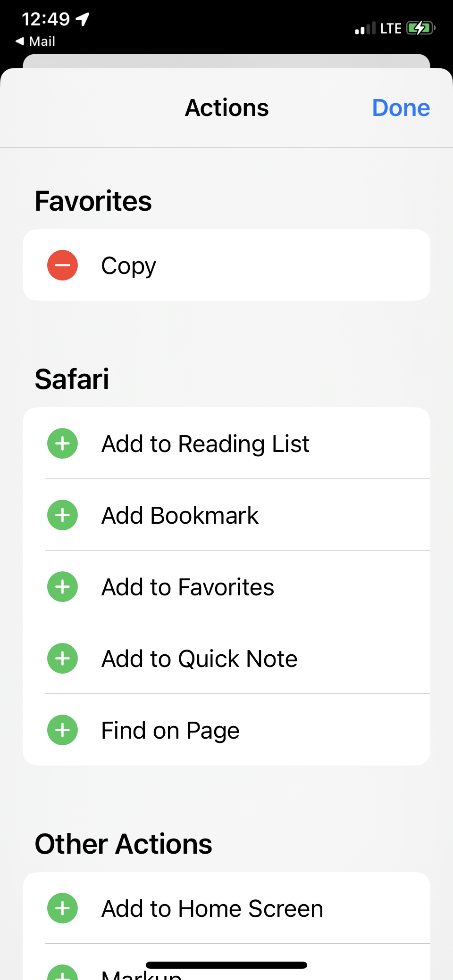
Task: Go back to Mail app
Action: tap(36, 41)
